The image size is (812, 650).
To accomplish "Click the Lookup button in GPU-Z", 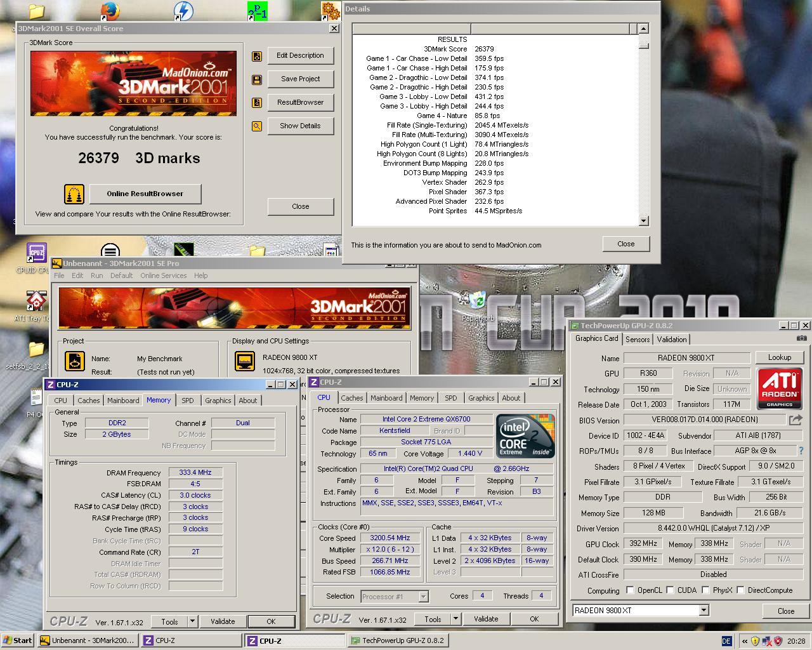I will [780, 358].
